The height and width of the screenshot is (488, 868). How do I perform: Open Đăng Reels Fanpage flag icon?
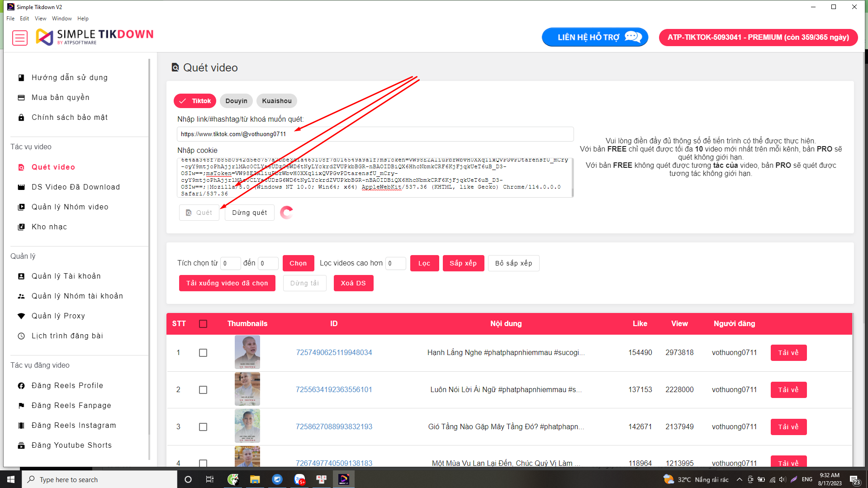[x=21, y=406]
